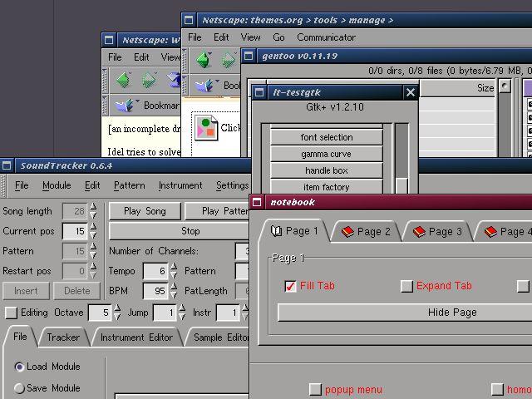Open window menu icon of gentoo window
Viewport: 532px width, 399px height.
(x=249, y=56)
